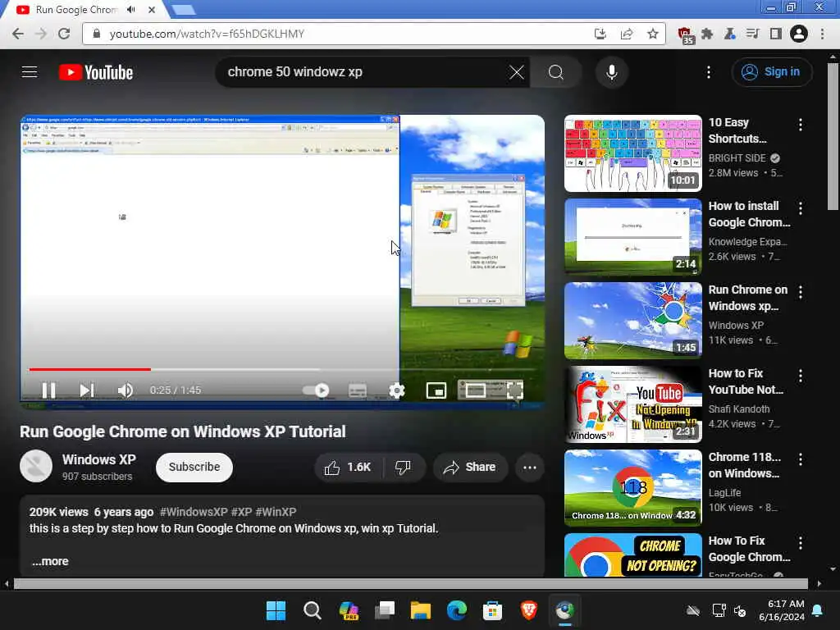
Task: Install app icon in the address bar
Action: click(x=600, y=34)
